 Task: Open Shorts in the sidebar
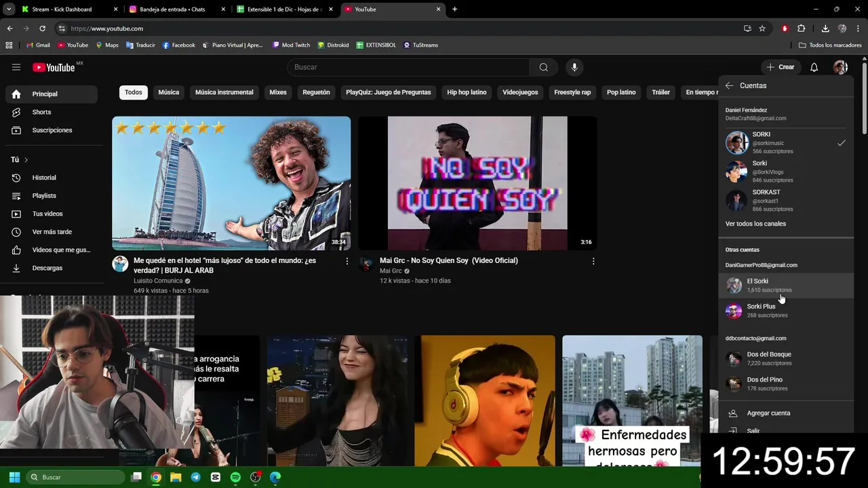click(51, 112)
